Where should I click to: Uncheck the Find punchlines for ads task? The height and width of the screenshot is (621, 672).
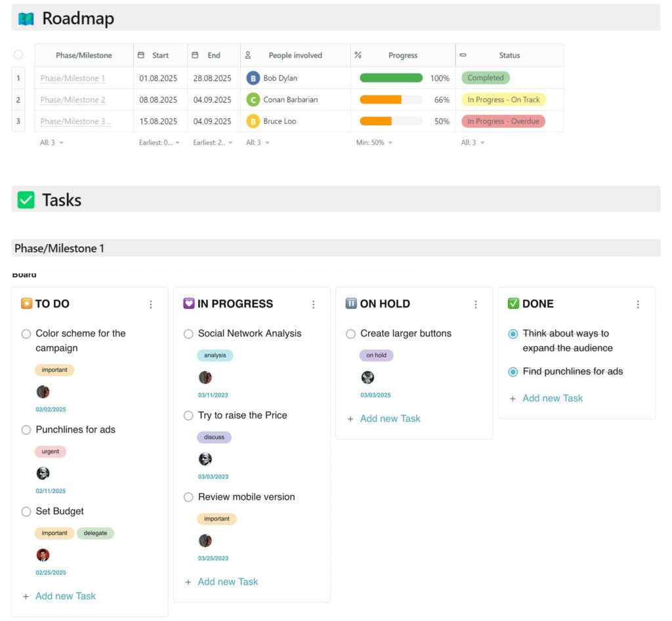point(513,371)
